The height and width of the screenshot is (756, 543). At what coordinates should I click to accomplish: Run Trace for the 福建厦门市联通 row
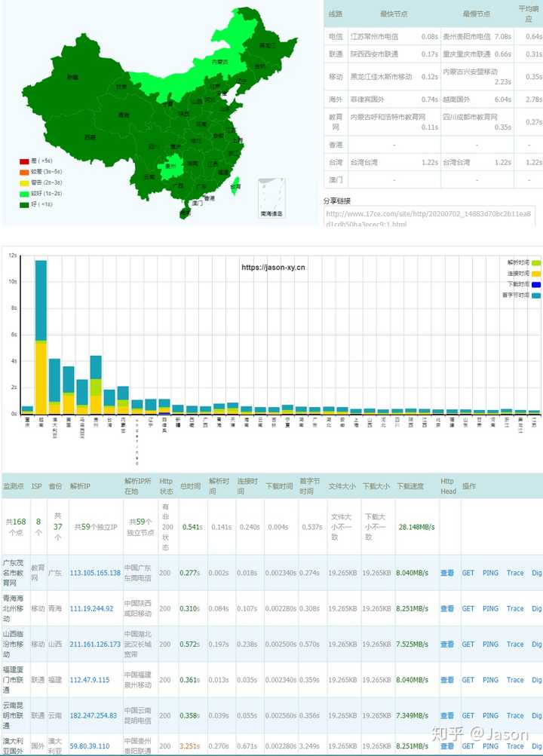515,680
